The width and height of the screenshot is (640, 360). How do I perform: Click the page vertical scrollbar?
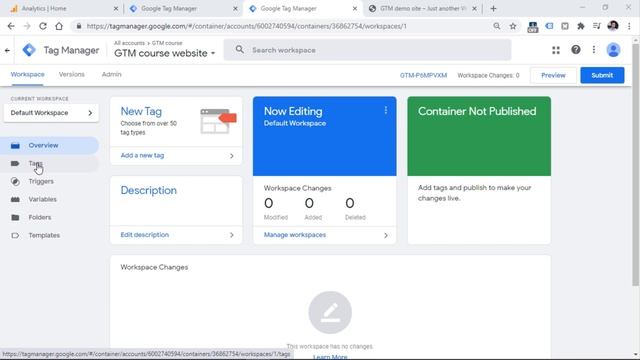(636, 163)
